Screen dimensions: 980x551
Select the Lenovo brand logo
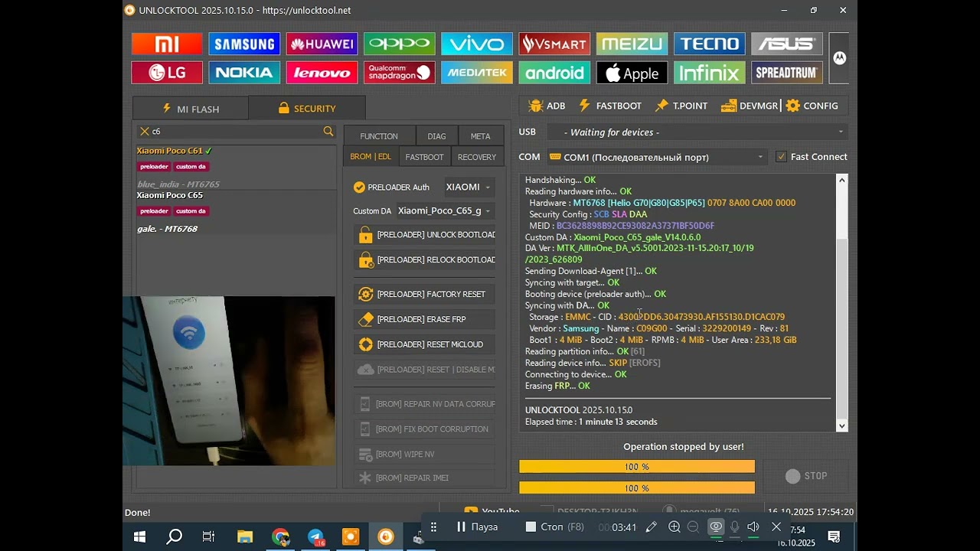point(322,73)
